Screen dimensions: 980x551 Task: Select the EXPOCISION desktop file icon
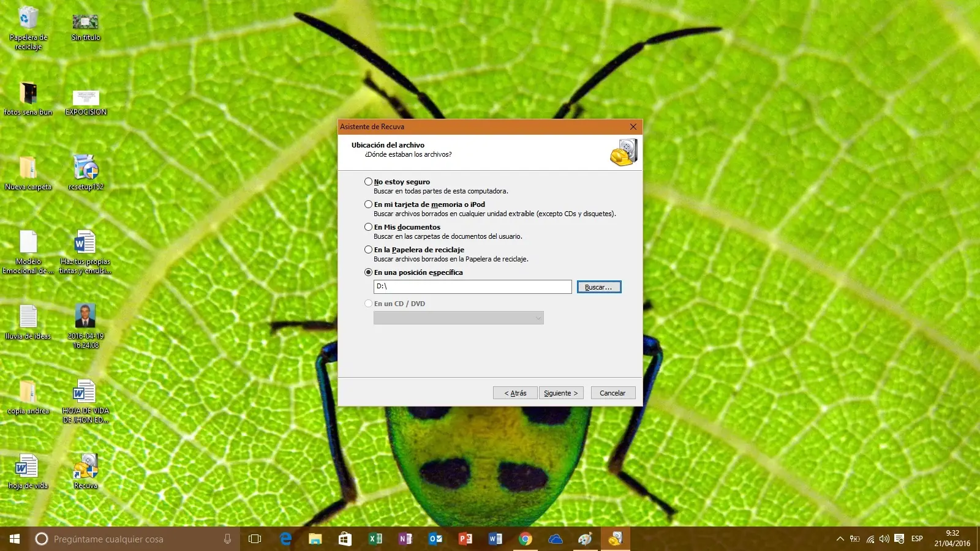[x=86, y=101]
